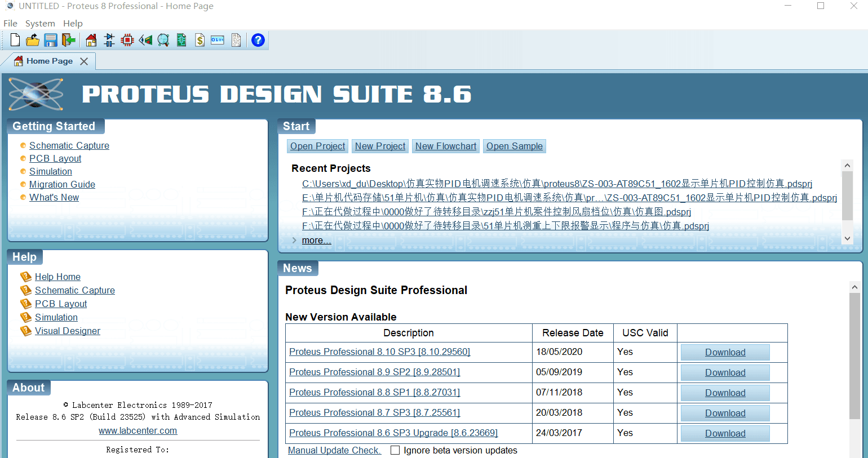868x458 pixels.
Task: Run a Manual Update Check
Action: 334,450
